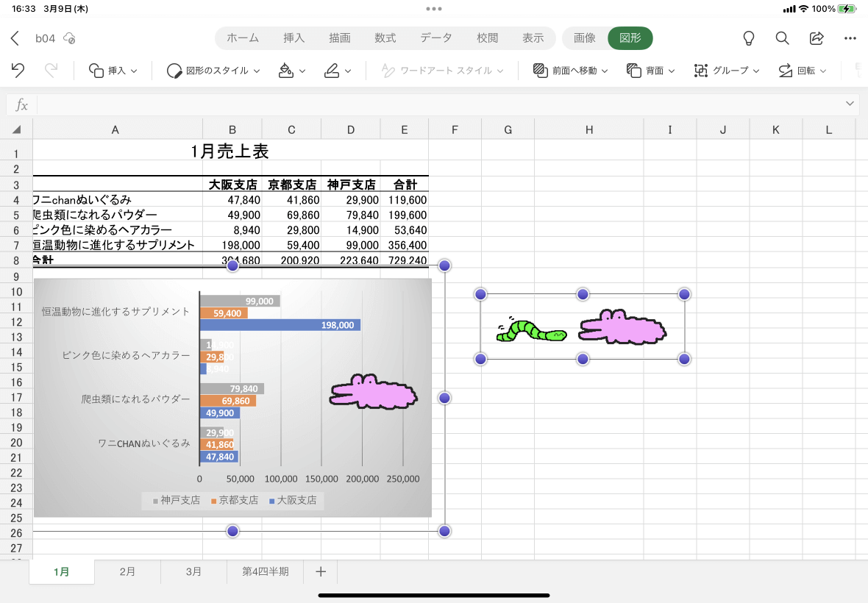Tap the battery indicator in status bar
This screenshot has width=868, height=603.
point(847,9)
